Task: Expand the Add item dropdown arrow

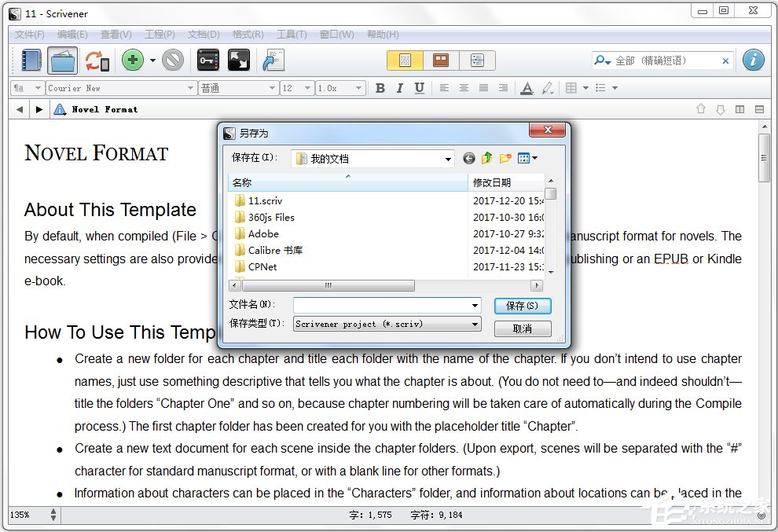Action: [152, 61]
